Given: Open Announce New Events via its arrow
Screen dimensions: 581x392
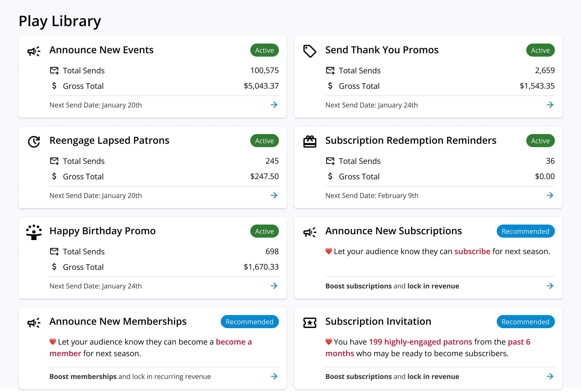Looking at the screenshot, I should 274,105.
